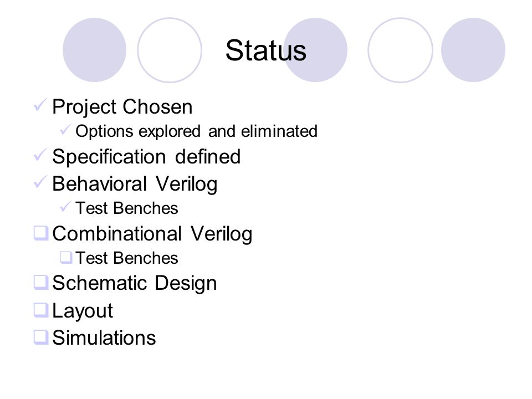Click the Project Chosen text
Image resolution: width=532 pixels, height=399 pixels.
(x=122, y=107)
